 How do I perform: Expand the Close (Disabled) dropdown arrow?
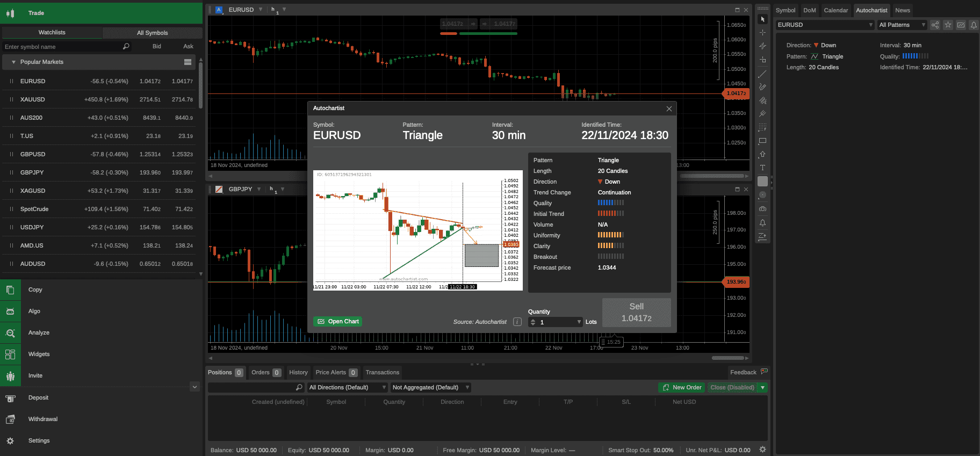click(x=762, y=387)
